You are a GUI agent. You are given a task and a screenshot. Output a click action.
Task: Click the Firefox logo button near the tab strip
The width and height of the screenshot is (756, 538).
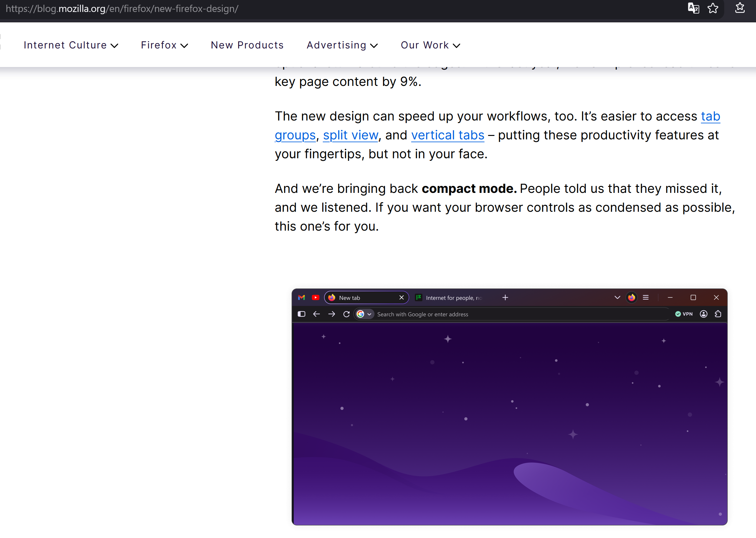pos(631,298)
